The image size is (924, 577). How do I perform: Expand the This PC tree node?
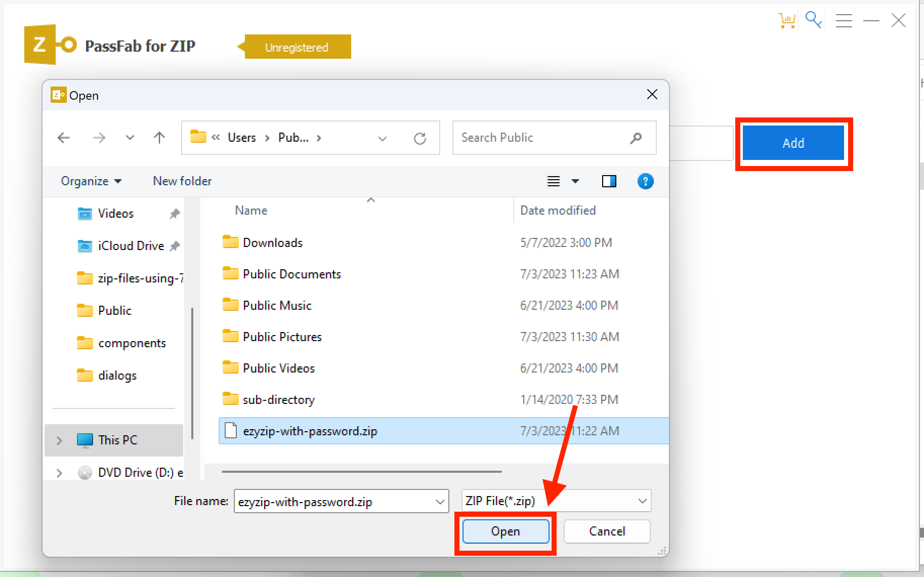tap(59, 440)
